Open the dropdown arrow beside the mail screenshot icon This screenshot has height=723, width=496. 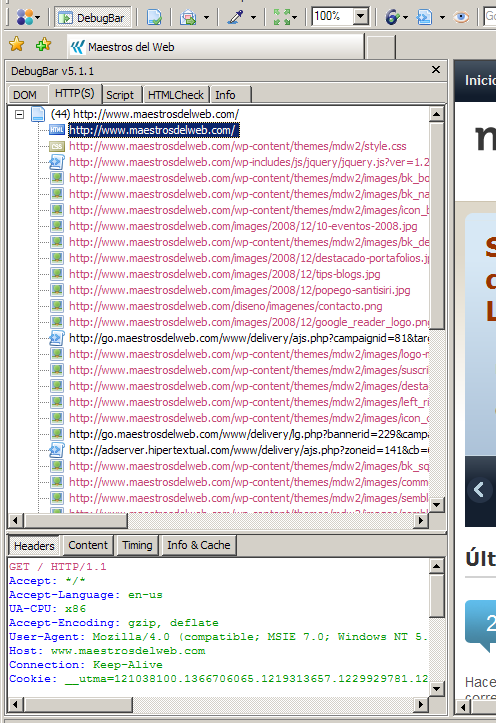[206, 18]
